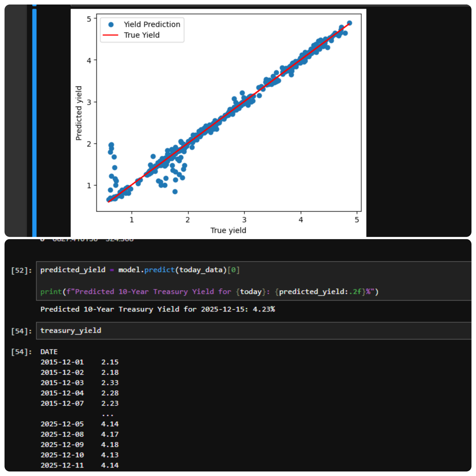Image resolution: width=476 pixels, height=476 pixels.
Task: Click the 'Predicted yield' y-axis label
Action: click(79, 113)
